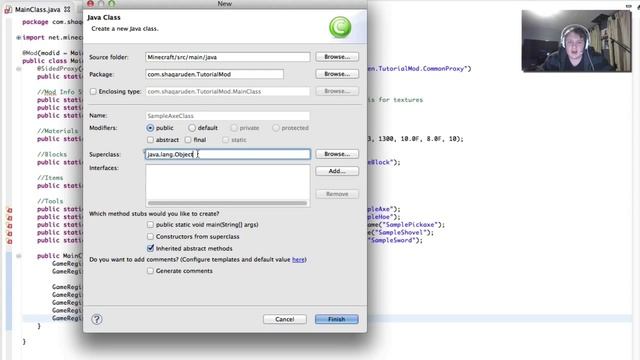The image size is (640, 360).
Task: Collapse the @SidedProxy code fold
Action: click(18, 69)
